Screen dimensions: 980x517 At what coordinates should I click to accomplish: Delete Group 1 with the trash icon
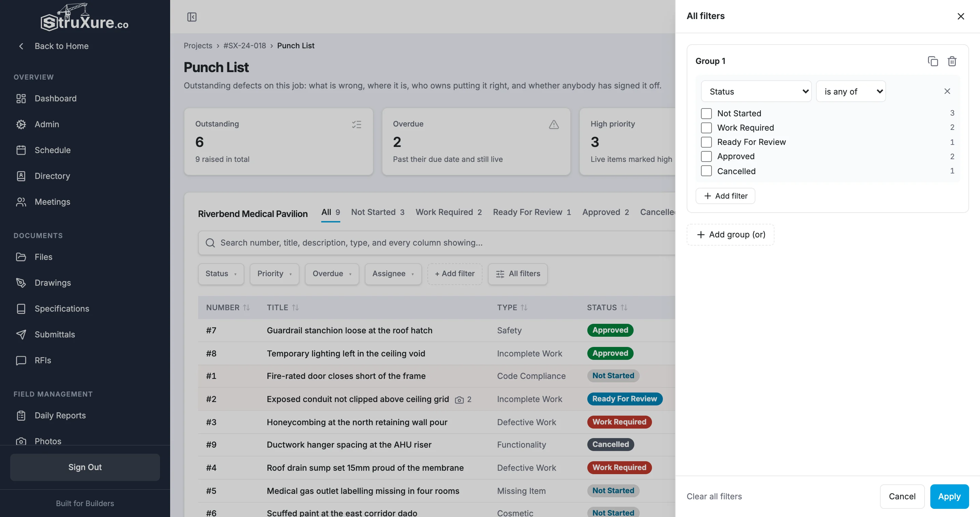pos(952,61)
